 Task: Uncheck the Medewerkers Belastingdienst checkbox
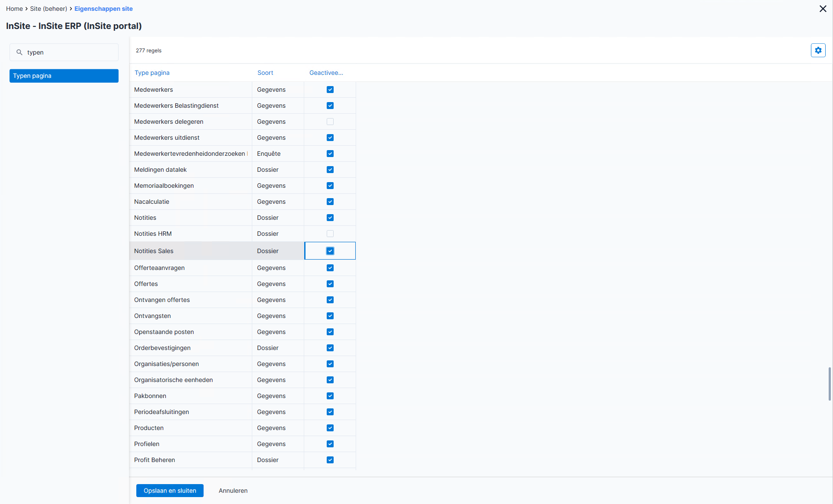(330, 106)
